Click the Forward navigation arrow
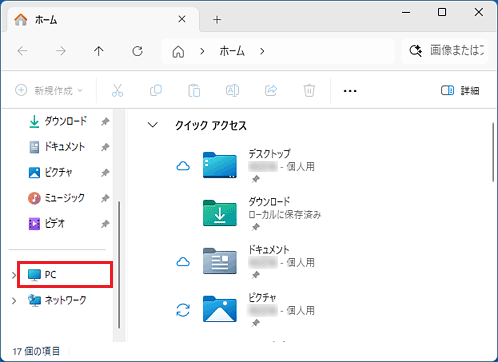498x362 pixels. (x=61, y=51)
